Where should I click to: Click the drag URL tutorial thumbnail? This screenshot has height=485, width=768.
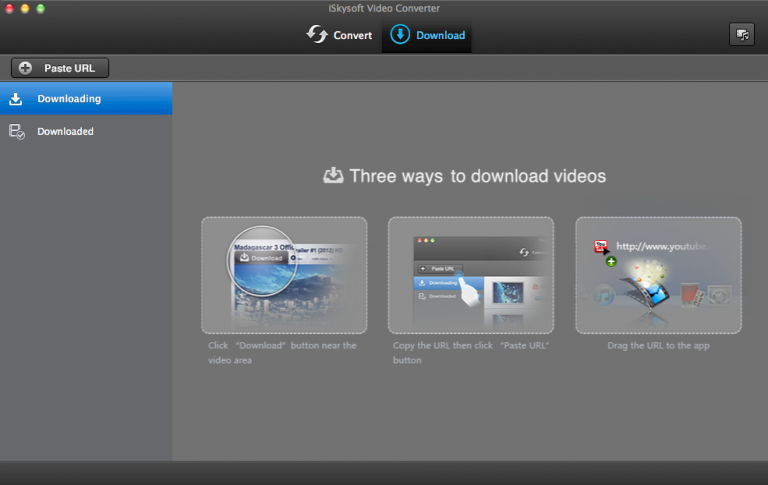[x=658, y=275]
